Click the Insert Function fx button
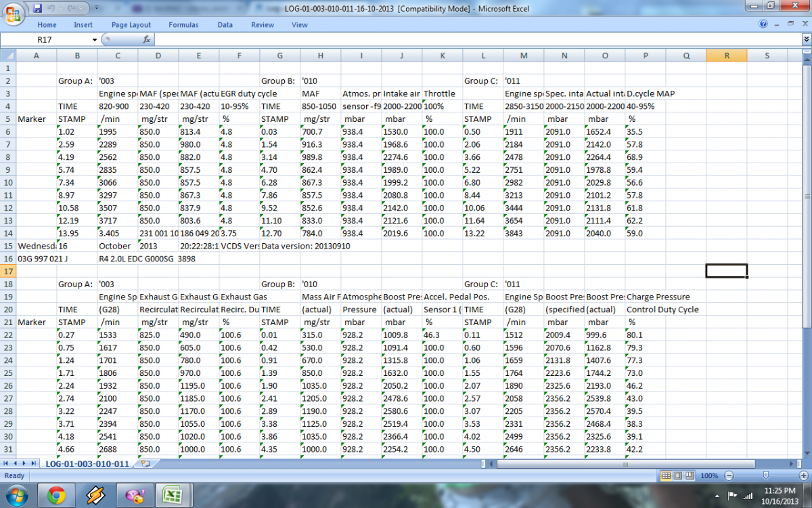The height and width of the screenshot is (508, 812). [147, 40]
